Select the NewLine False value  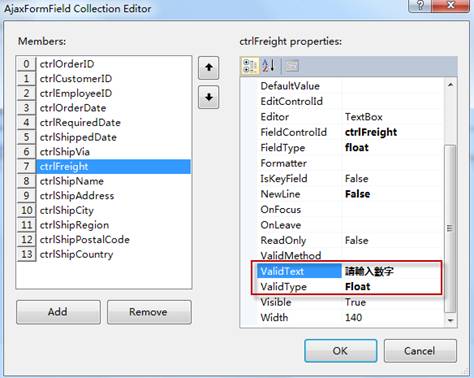[x=393, y=194]
